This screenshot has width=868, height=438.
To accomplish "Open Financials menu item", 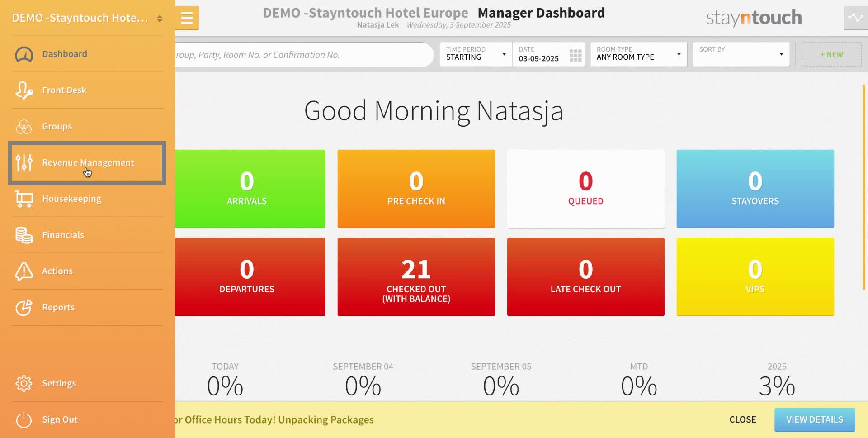I will tap(87, 235).
